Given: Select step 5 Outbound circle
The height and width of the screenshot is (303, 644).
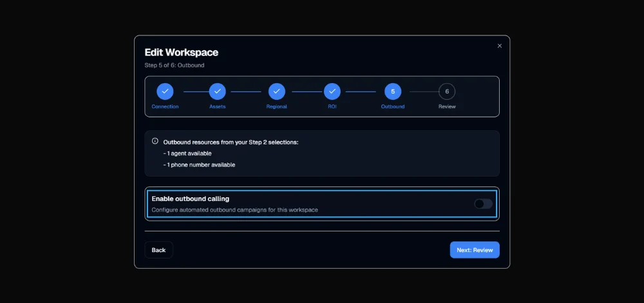Looking at the screenshot, I should (x=393, y=92).
